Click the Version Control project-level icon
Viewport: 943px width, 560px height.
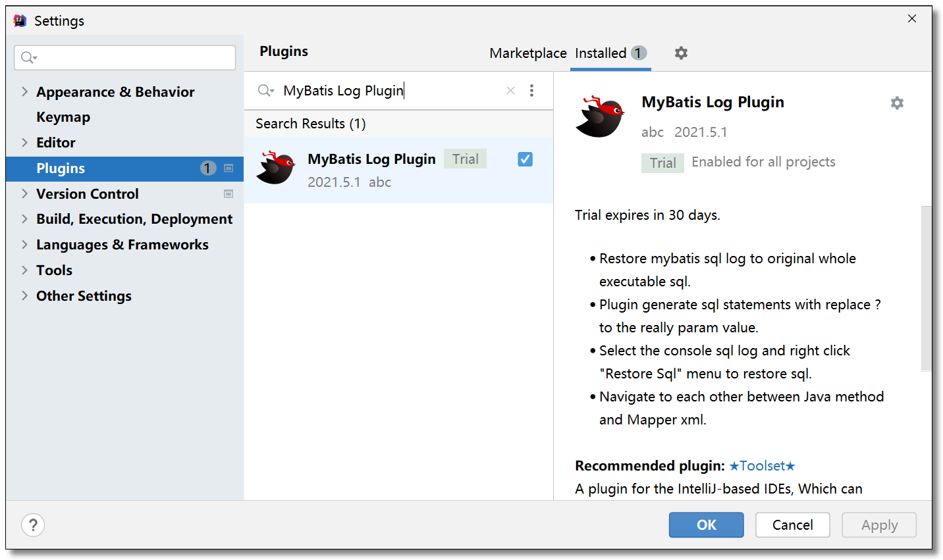click(229, 194)
